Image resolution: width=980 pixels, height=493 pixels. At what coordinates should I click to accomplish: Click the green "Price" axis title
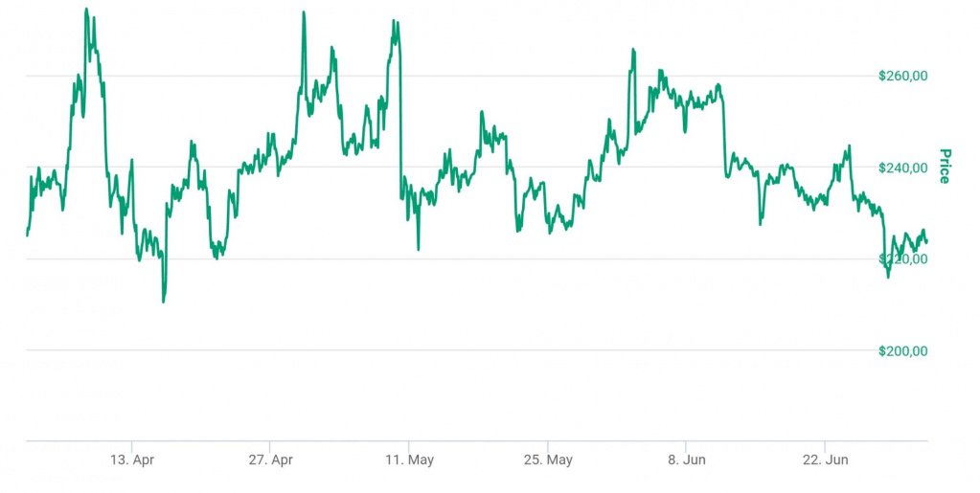click(944, 166)
